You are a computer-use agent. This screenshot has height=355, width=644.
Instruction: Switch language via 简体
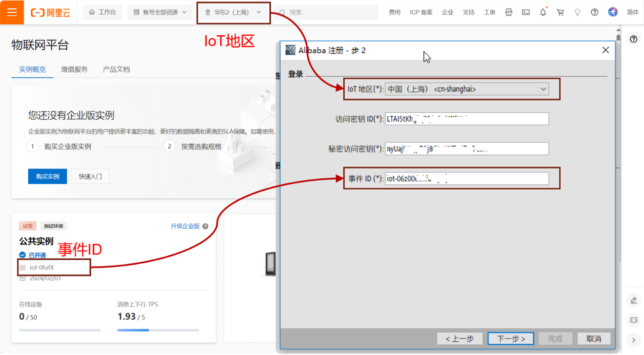point(633,13)
